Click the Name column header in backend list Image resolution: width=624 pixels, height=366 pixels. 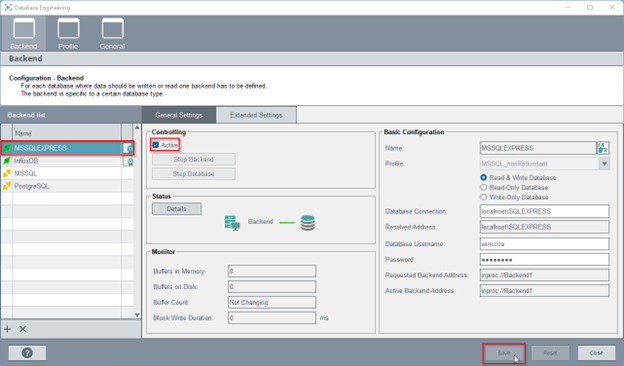[67, 133]
